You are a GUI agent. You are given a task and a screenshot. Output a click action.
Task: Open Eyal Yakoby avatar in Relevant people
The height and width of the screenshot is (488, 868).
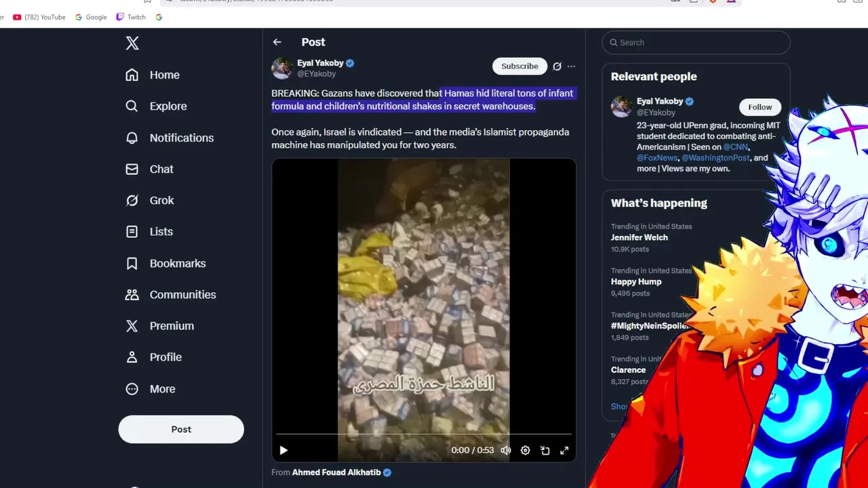coord(621,106)
